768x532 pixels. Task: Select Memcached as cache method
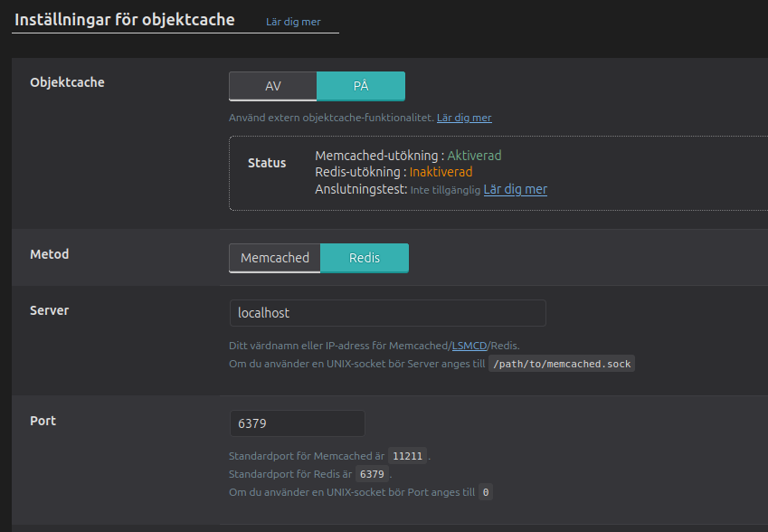(274, 258)
